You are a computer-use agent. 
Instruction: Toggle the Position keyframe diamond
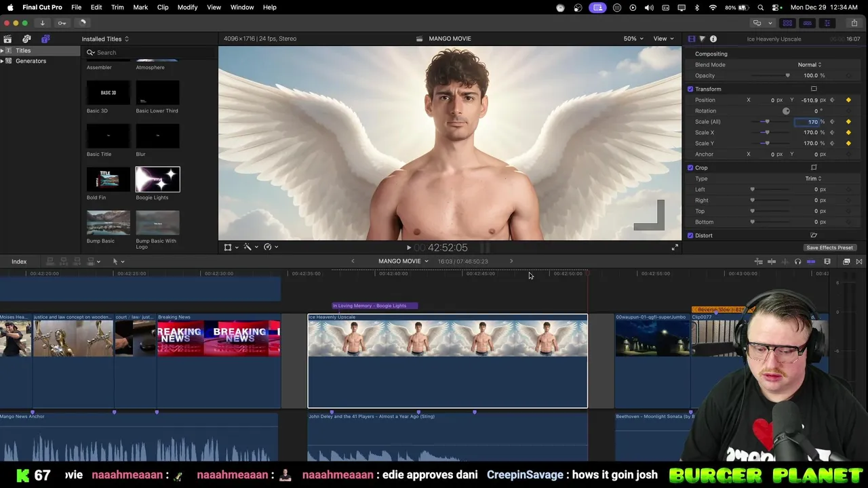pyautogui.click(x=848, y=100)
